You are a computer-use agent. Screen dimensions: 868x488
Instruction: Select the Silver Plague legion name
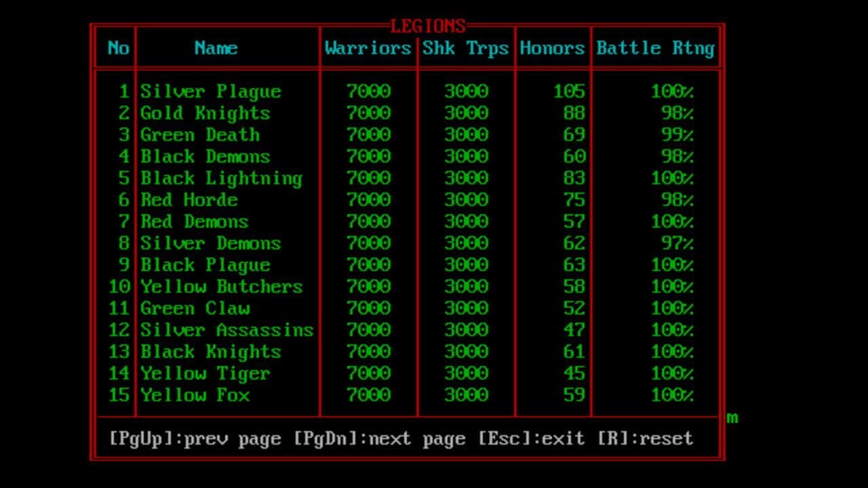(x=211, y=91)
